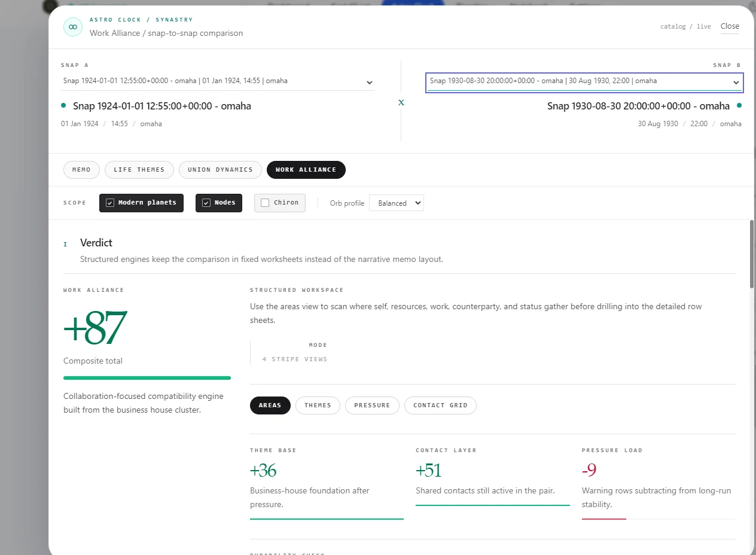This screenshot has height=555, width=756.
Task: Select the Pressure view pill
Action: point(372,405)
